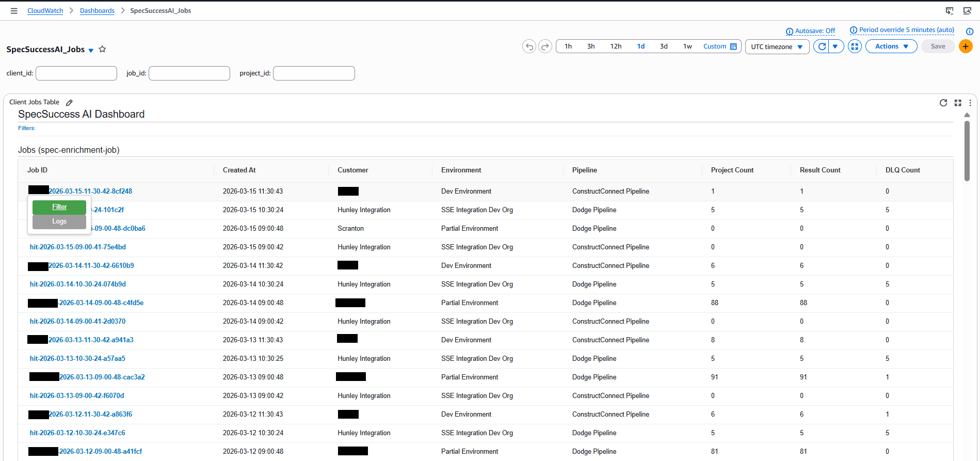Open the custom calendar icon
The image size is (980, 461).
(x=733, y=46)
